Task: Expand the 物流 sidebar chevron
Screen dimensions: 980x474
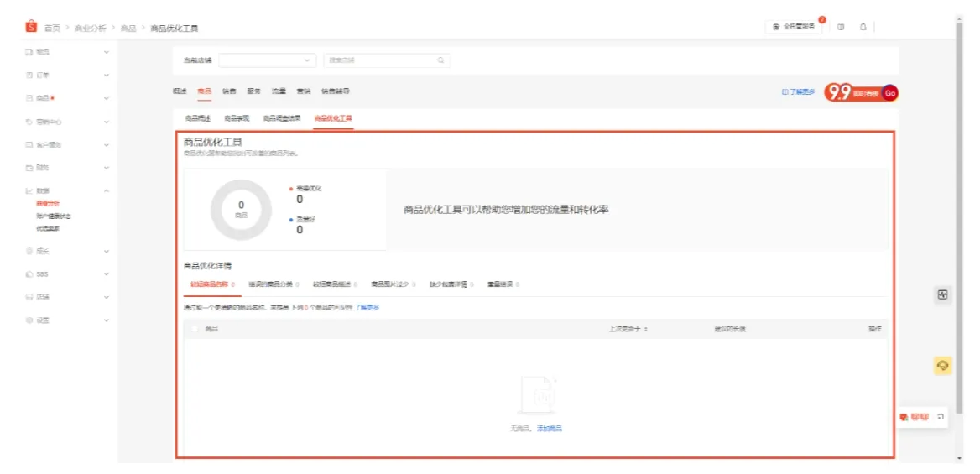Action: click(107, 51)
